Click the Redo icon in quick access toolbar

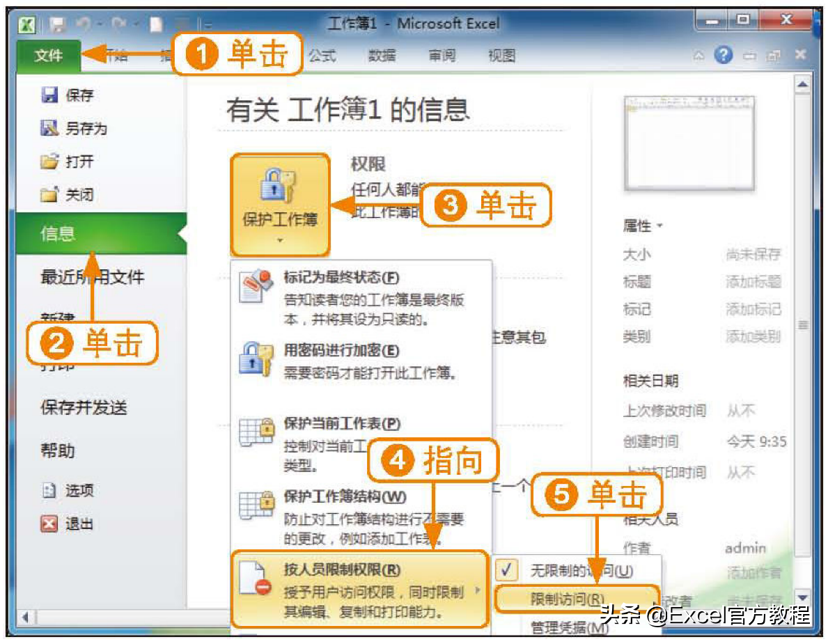click(x=119, y=24)
